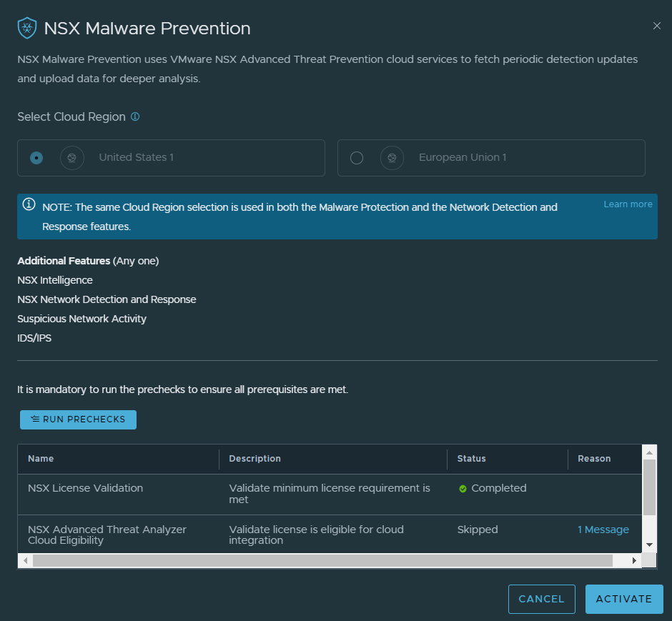Click the horizontal scrollbar right arrow

pos(634,560)
